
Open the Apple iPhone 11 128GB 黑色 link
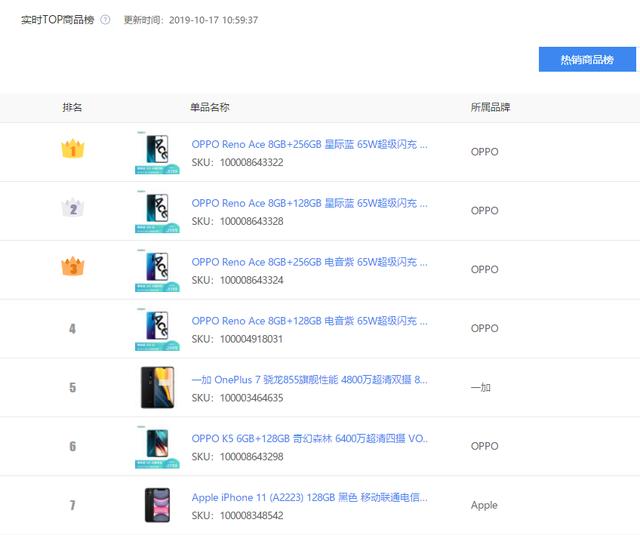(309, 498)
